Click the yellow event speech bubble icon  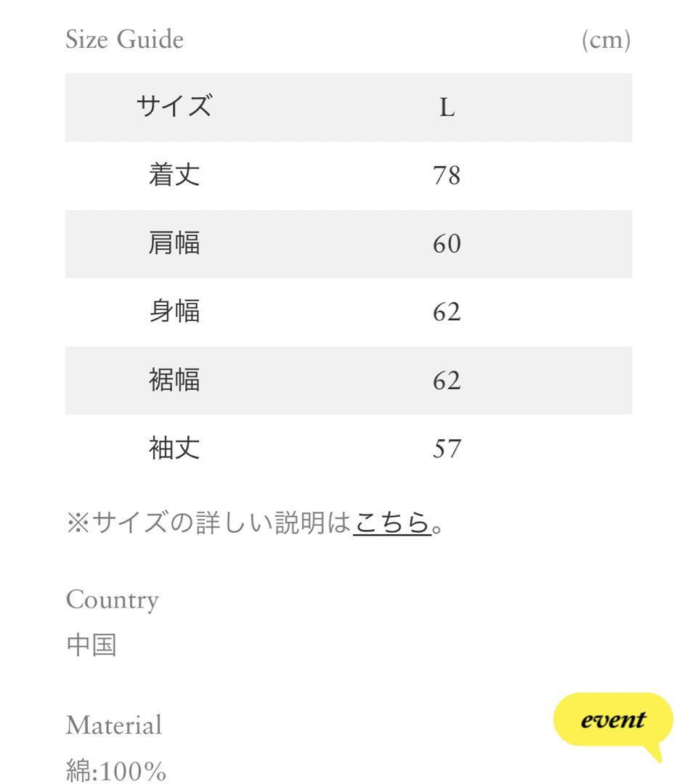pyautogui.click(x=614, y=724)
